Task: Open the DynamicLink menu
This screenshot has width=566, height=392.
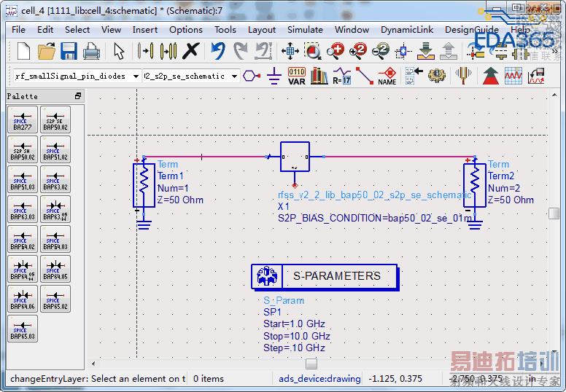Action: click(407, 30)
